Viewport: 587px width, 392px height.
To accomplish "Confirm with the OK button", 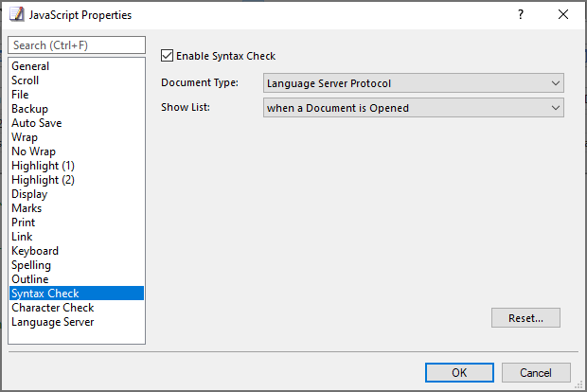I will pyautogui.click(x=459, y=372).
